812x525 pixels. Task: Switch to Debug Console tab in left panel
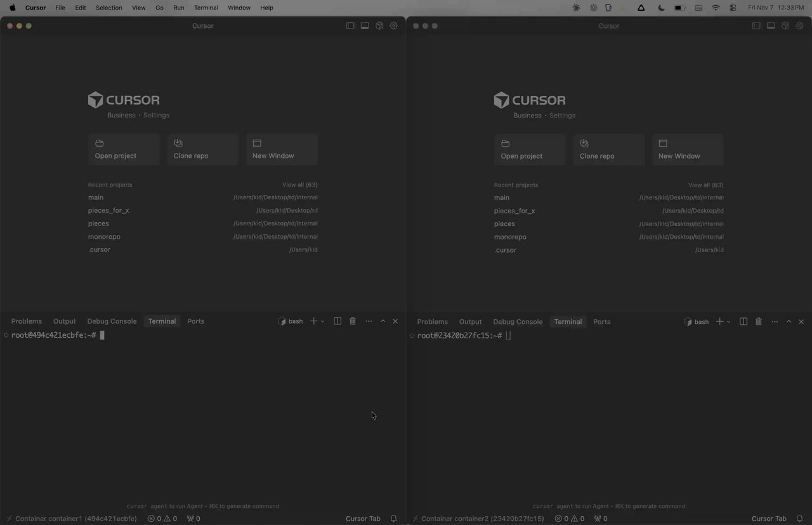pyautogui.click(x=112, y=321)
